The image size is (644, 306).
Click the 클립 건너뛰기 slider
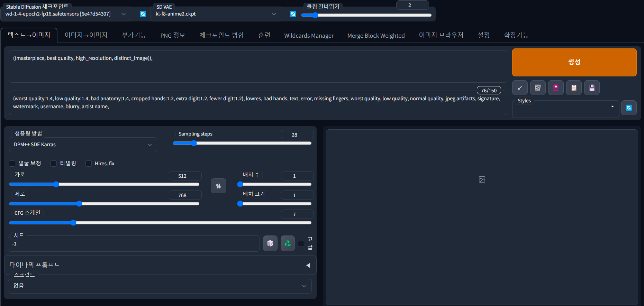[x=366, y=15]
